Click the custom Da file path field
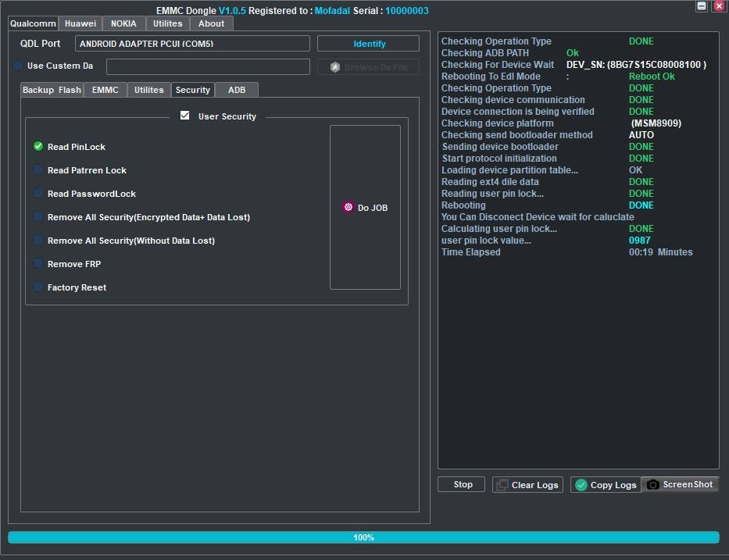The height and width of the screenshot is (560, 729). 208,66
